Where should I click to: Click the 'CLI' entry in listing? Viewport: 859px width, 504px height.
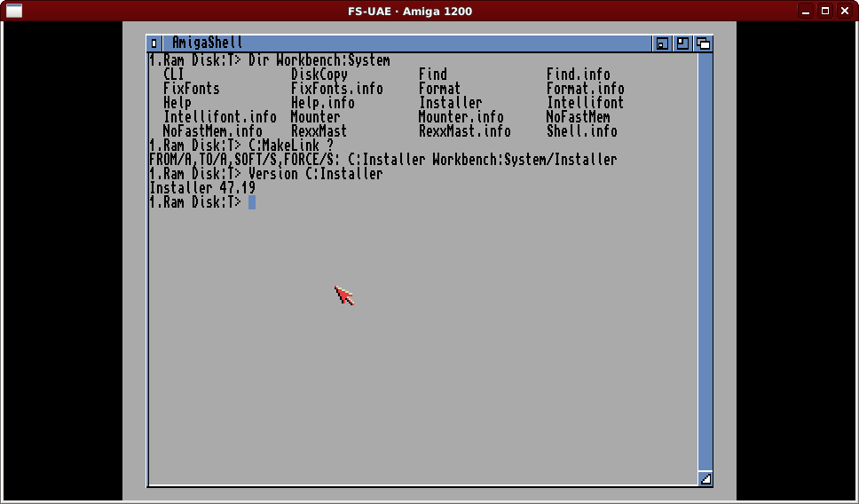[x=174, y=74]
